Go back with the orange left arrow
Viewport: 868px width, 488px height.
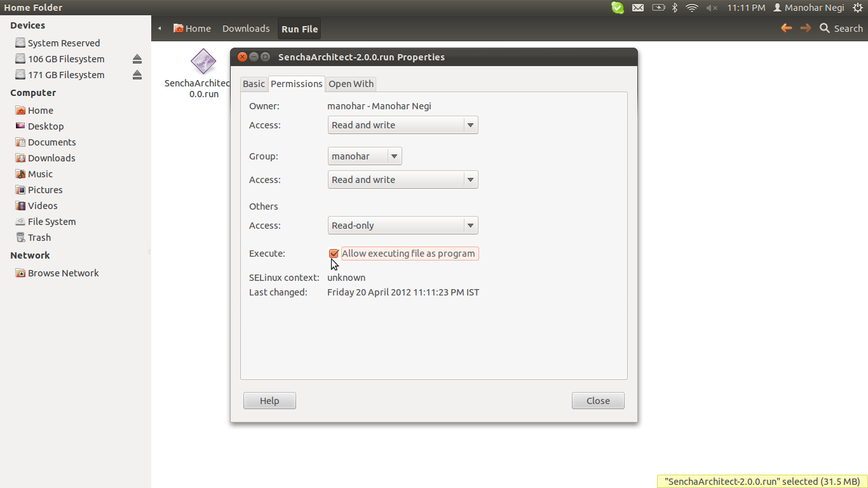coord(787,28)
